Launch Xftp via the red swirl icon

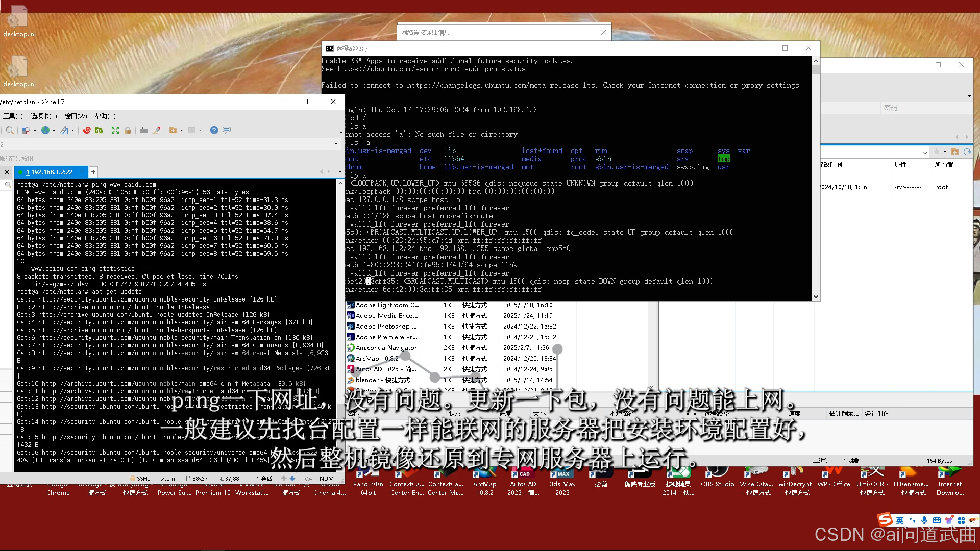87,130
